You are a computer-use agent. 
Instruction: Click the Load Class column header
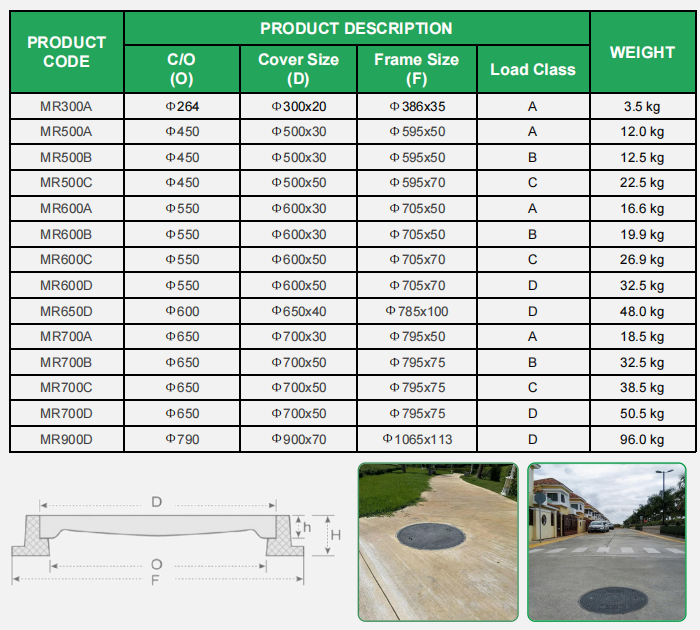tap(532, 70)
